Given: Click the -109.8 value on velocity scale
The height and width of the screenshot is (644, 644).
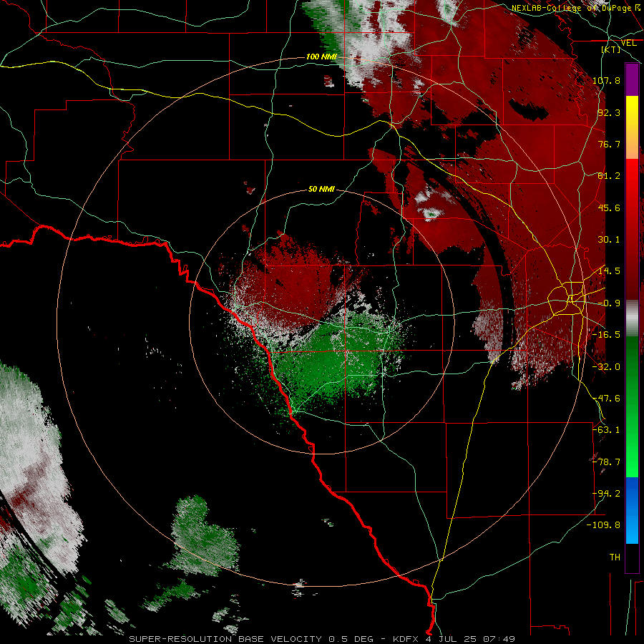Looking at the screenshot, I should 604,525.
